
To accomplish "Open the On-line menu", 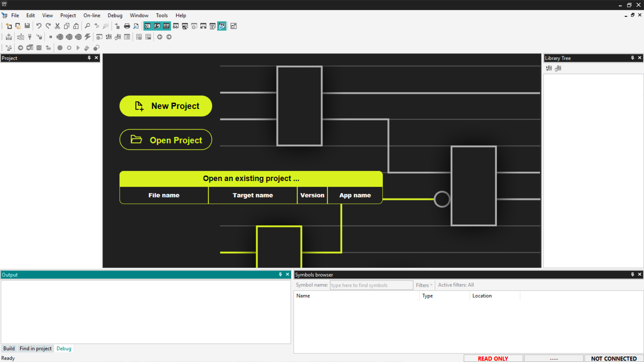I will pos(92,15).
